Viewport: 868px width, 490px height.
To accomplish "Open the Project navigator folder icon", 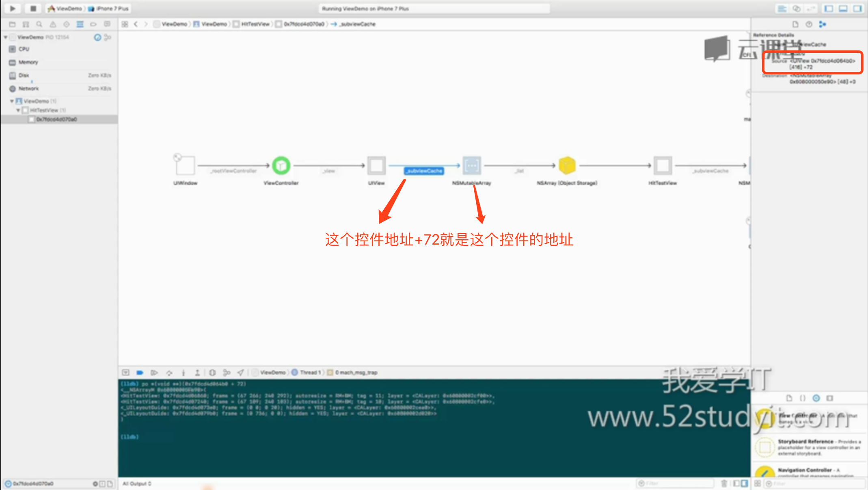I will tap(12, 24).
